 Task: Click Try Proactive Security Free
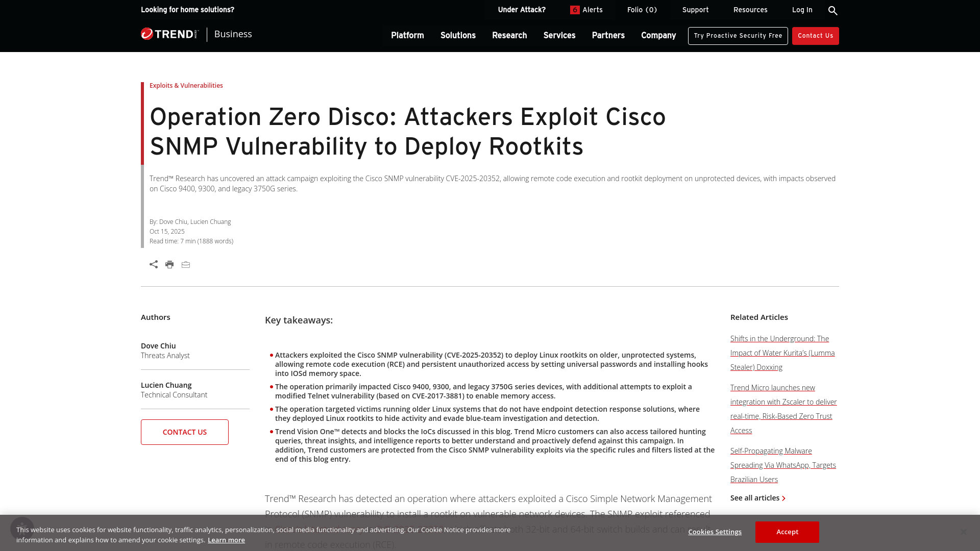coord(738,36)
